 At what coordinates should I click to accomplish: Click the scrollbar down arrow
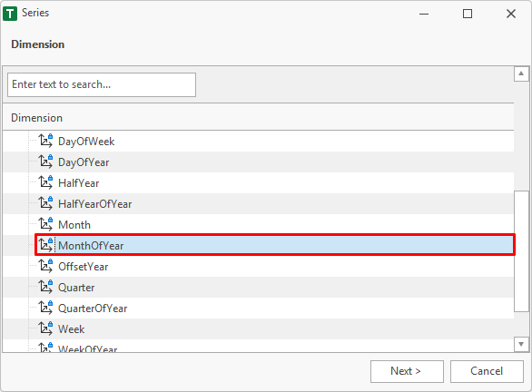point(521,344)
